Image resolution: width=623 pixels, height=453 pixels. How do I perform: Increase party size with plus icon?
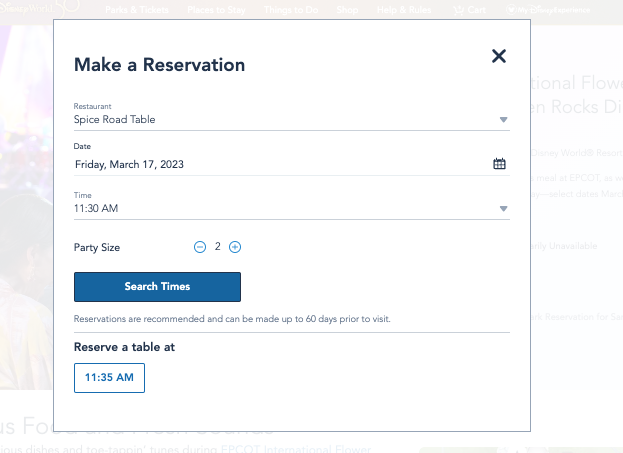[x=235, y=246]
